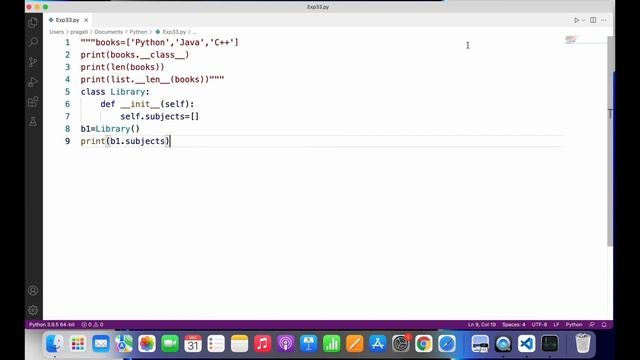Click Ln 9, Col 19 in status bar
The width and height of the screenshot is (640, 360).
[x=482, y=324]
